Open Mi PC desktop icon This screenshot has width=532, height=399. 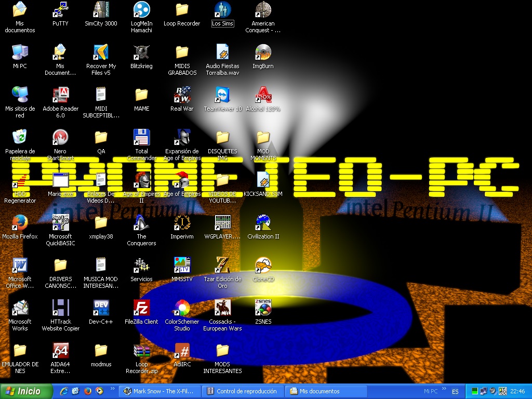point(20,57)
